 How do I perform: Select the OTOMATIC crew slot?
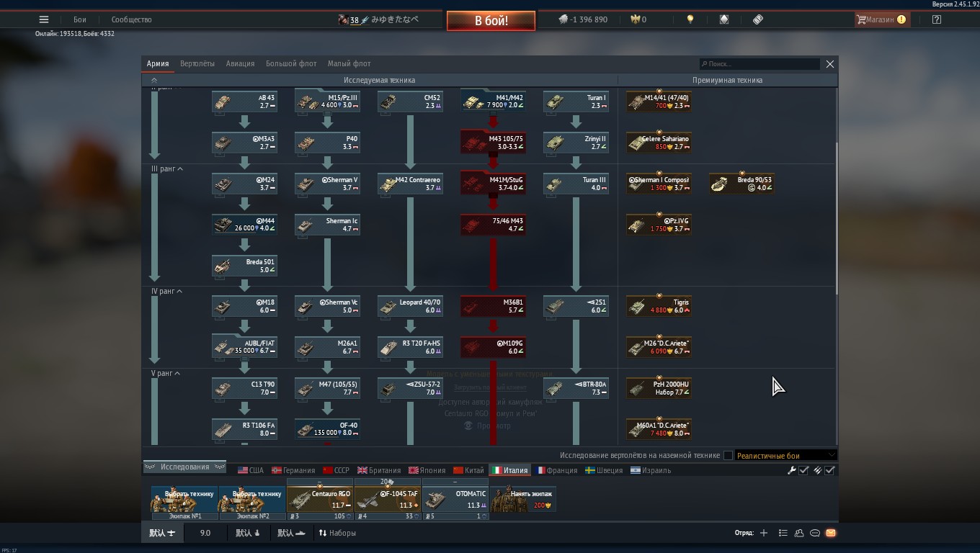point(455,500)
